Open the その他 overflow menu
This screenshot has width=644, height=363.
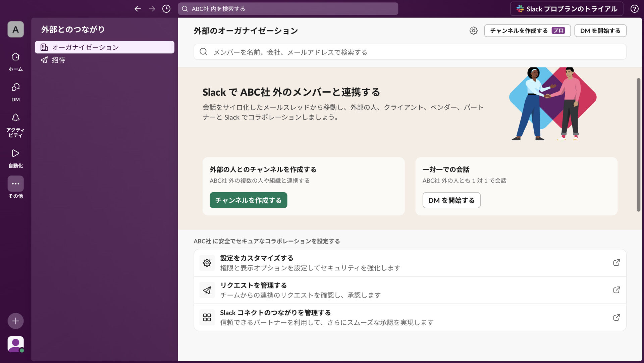tap(15, 184)
